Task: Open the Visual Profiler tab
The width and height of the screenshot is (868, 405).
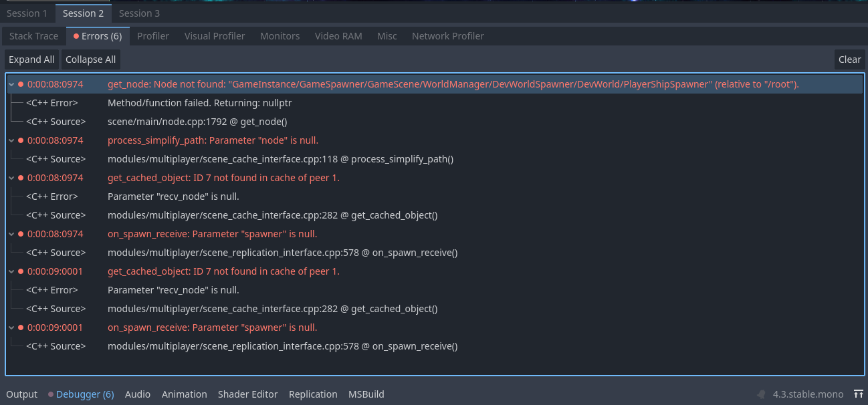Action: pyautogui.click(x=215, y=36)
